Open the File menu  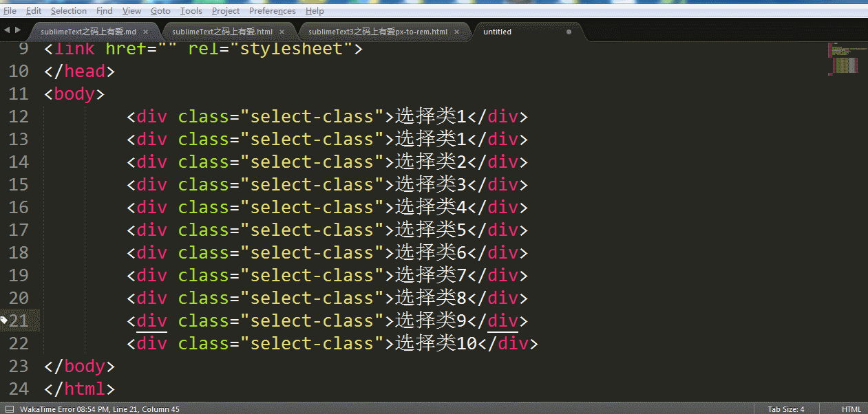point(10,11)
